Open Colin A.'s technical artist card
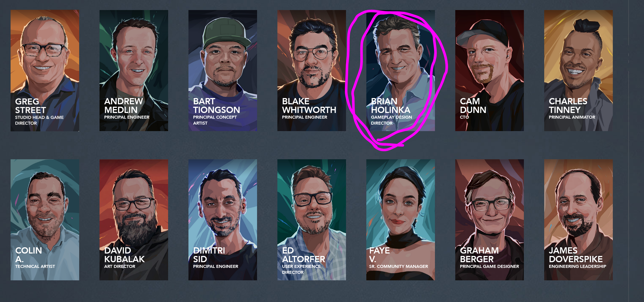This screenshot has height=302, width=644. pos(45,220)
